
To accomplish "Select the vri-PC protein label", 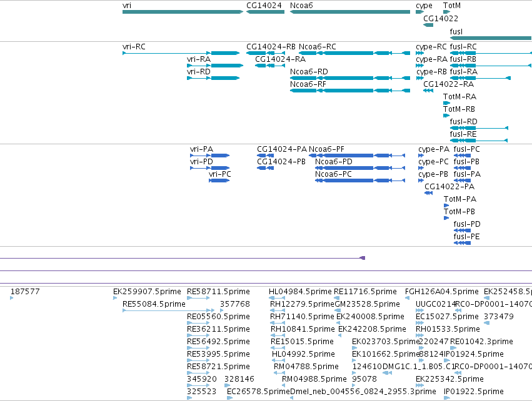I will [220, 174].
